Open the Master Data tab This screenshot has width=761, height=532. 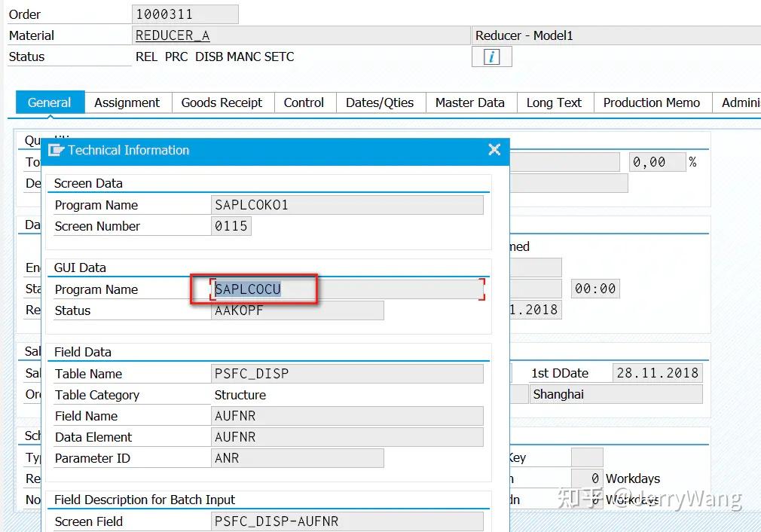470,102
